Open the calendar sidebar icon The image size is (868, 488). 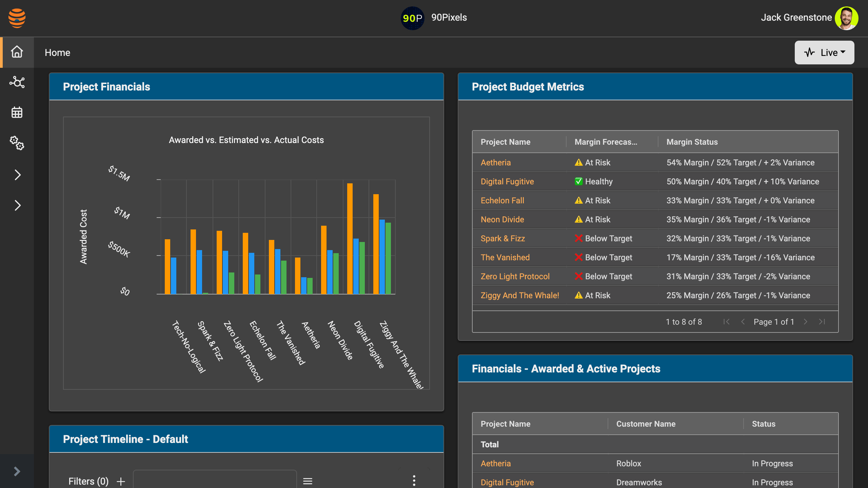17,112
